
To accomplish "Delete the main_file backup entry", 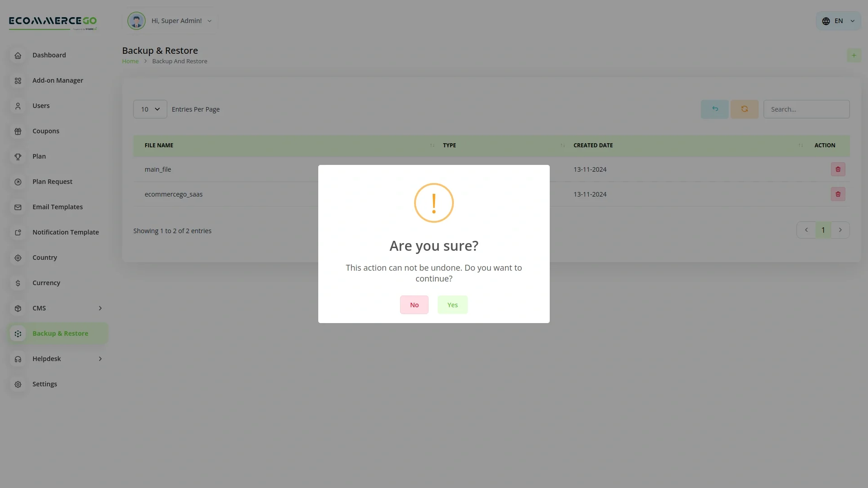I will 838,169.
